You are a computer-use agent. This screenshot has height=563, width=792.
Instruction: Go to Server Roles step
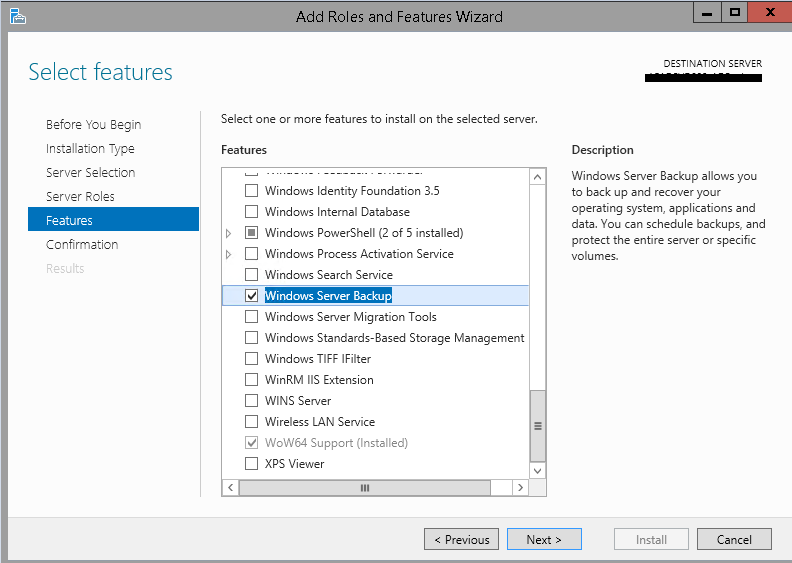[x=80, y=196]
